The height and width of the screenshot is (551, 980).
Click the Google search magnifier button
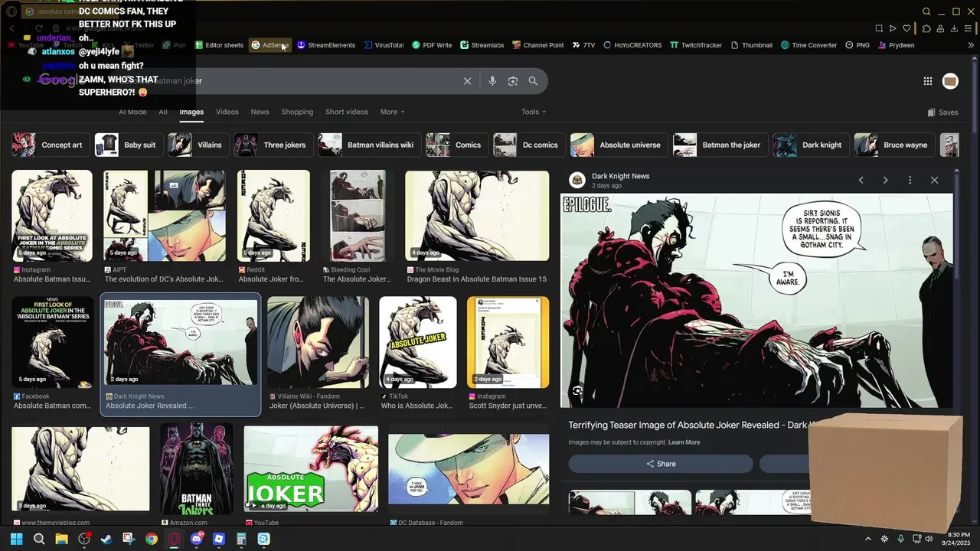coord(533,81)
